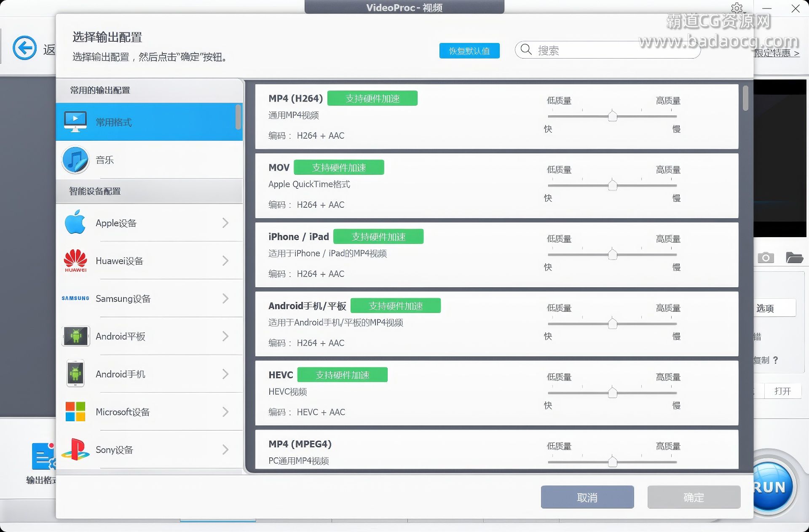Click the Sony PlayStation logo icon
This screenshot has width=809, height=532.
point(75,449)
